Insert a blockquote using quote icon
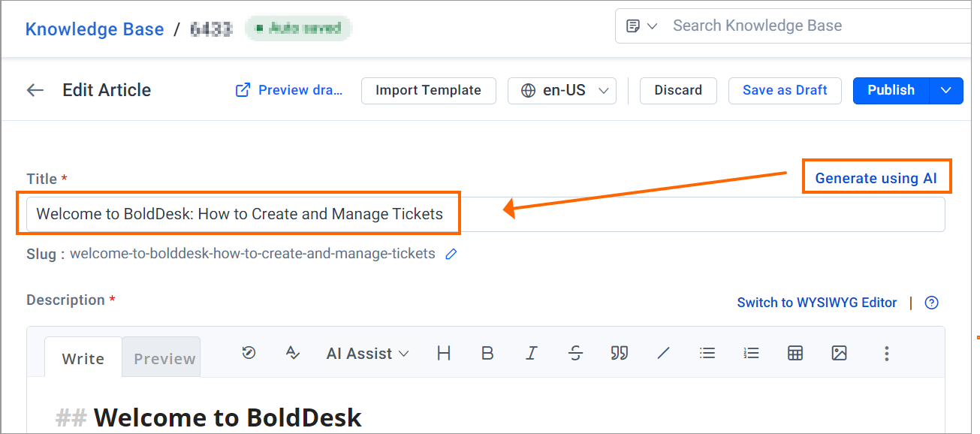The width and height of the screenshot is (980, 434). (x=620, y=353)
